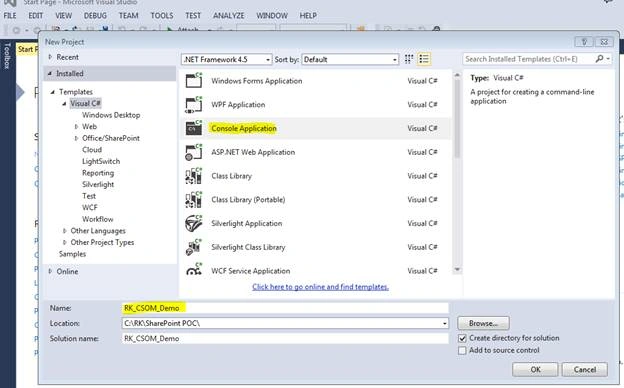Click the Browse... button
624x388 pixels.
coord(483,323)
